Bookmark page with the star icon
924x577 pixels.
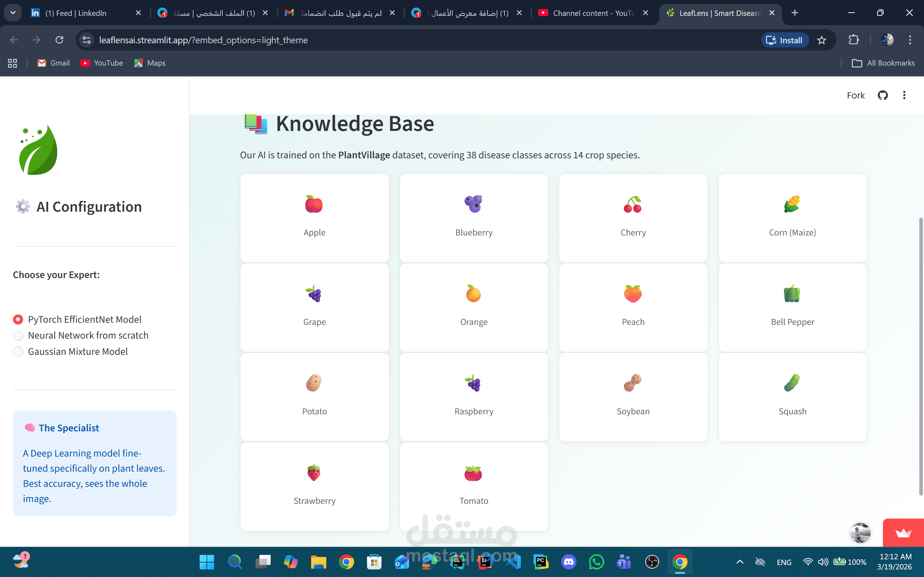821,40
